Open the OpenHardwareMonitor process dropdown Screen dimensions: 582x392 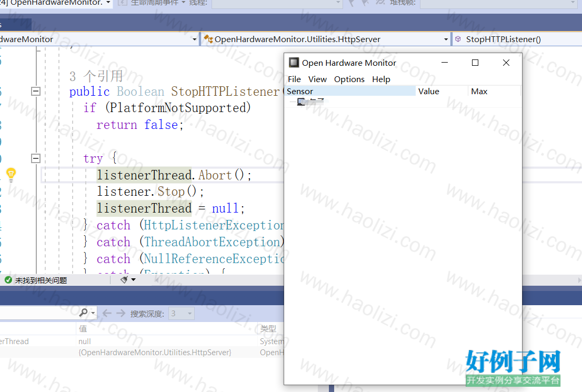108,3
